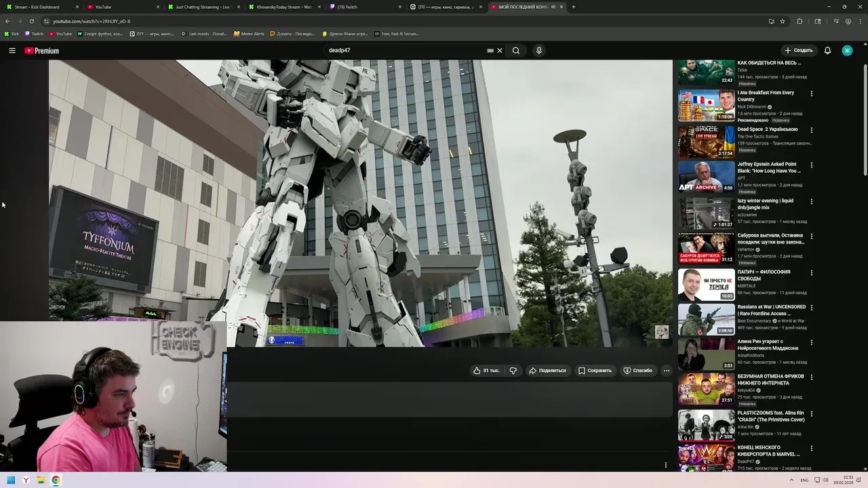
Task: Switch to the (19) Twitch tab
Action: (365, 7)
